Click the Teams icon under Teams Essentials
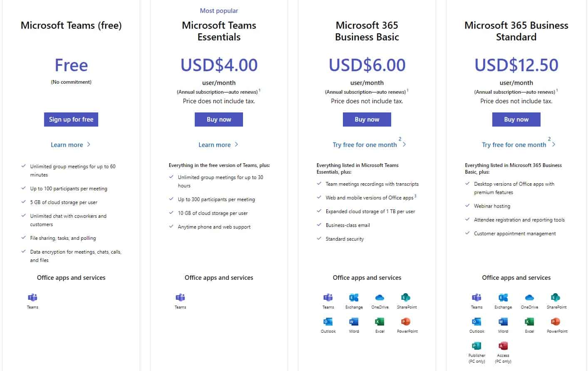This screenshot has height=371, width=588. point(180,297)
